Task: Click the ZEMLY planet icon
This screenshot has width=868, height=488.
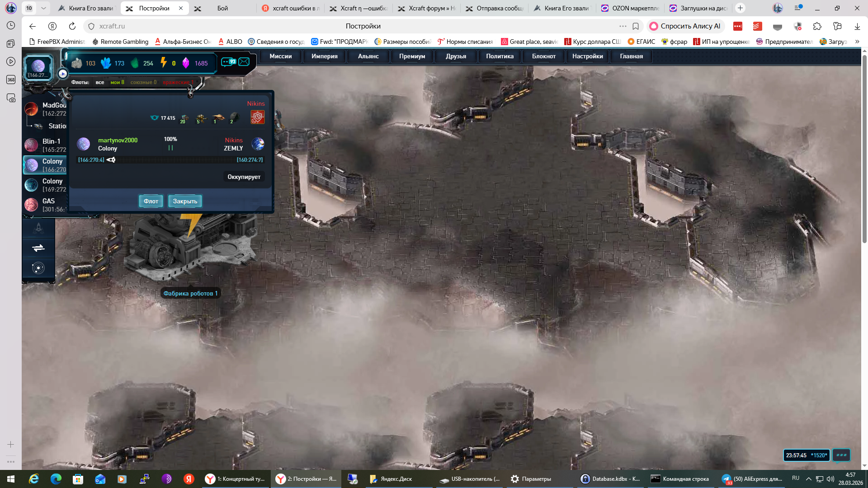Action: pos(258,144)
